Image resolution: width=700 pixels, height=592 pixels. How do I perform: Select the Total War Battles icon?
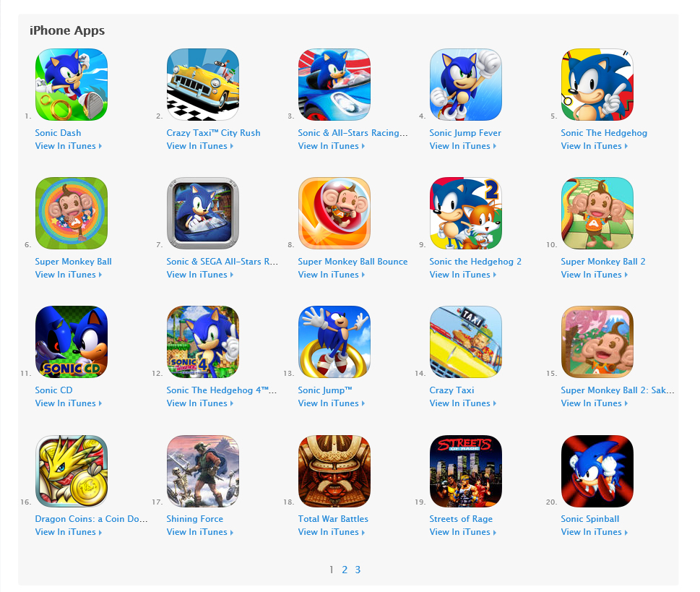(x=334, y=471)
